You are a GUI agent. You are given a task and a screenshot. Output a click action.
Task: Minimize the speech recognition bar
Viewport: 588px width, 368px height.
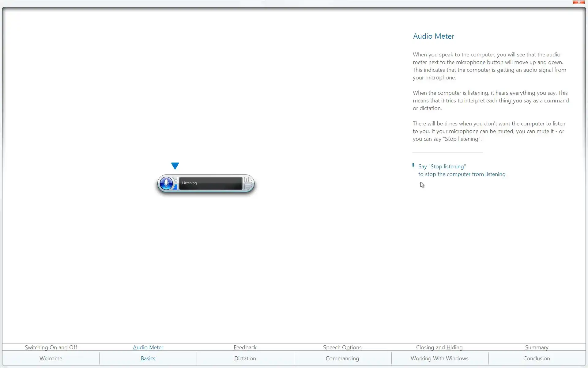click(x=248, y=187)
